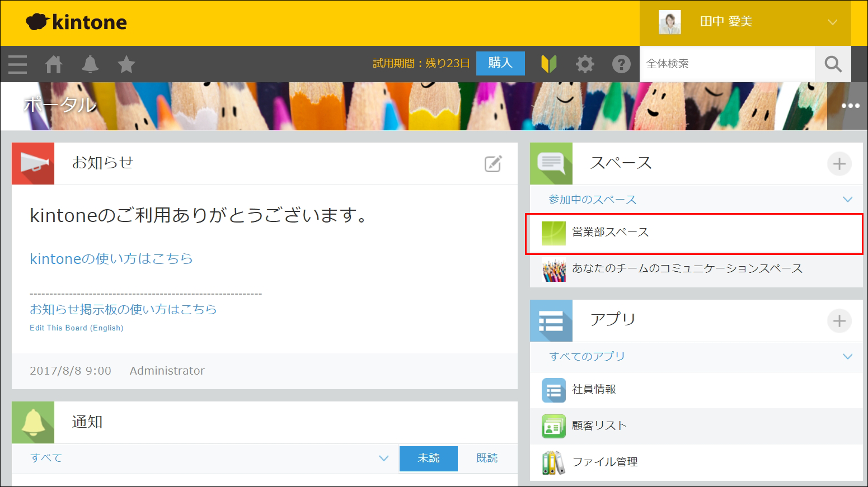The image size is (868, 487).
Task: Open the favorites star icon
Action: coord(126,64)
